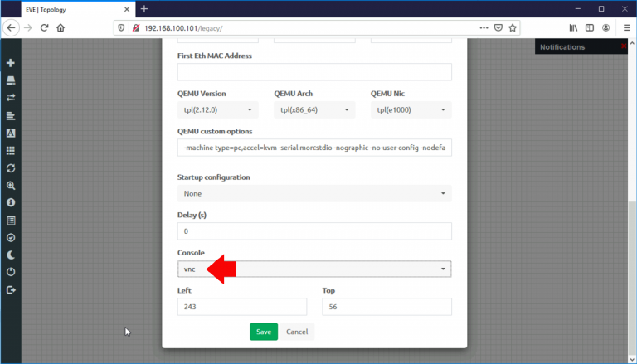Viewport: 637px width, 364px height.
Task: Open the Firefox hamburger menu
Action: tap(627, 28)
